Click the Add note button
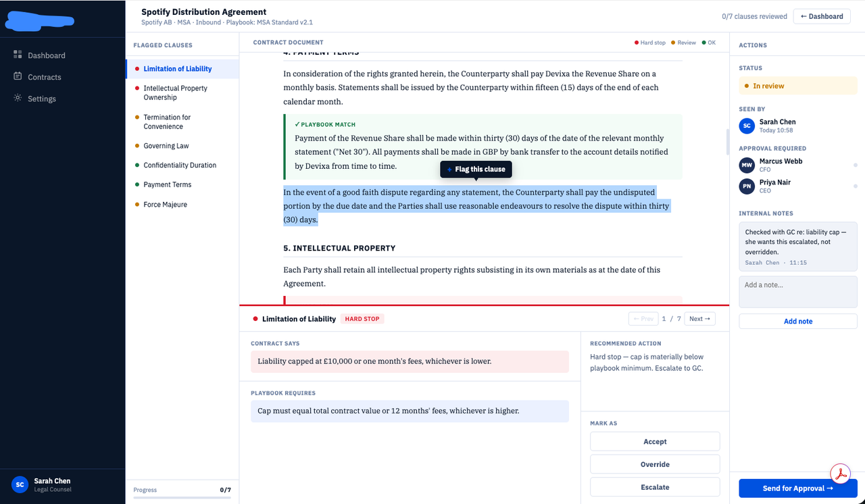 coord(798,322)
